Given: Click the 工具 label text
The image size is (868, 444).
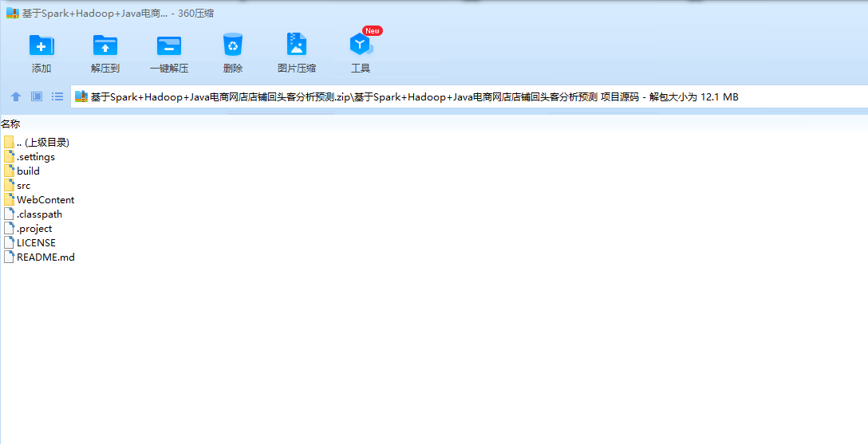Looking at the screenshot, I should click(x=361, y=69).
